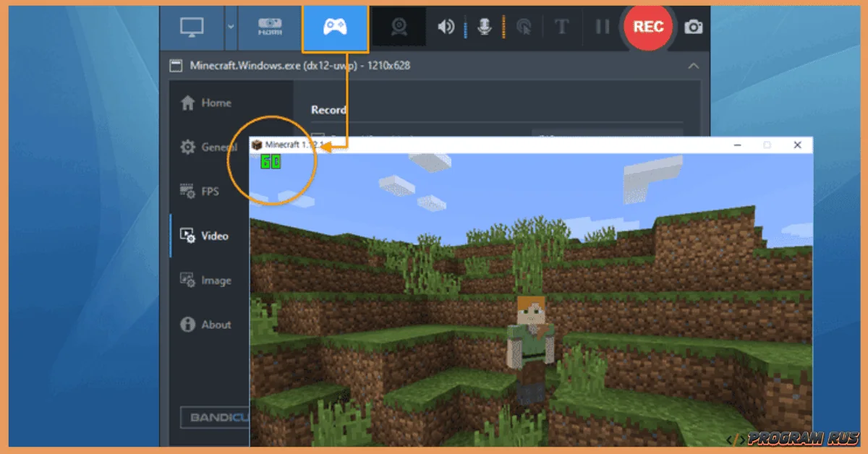Open the Image settings section
The image size is (868, 454).
point(206,280)
